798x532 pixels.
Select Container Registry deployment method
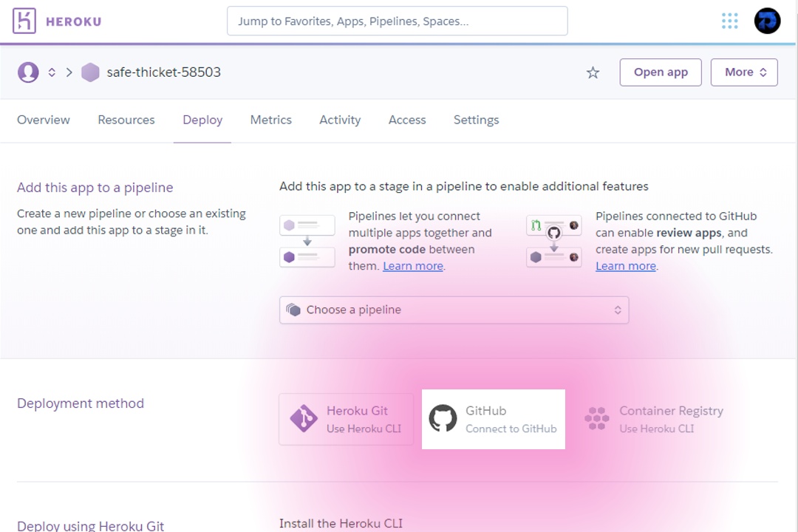[x=655, y=420]
